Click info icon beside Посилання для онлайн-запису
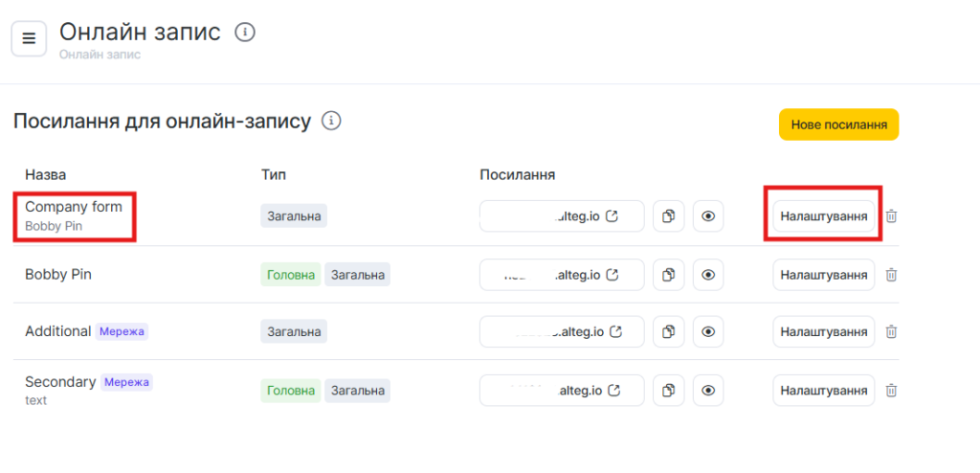The height and width of the screenshot is (473, 980). coord(332,122)
